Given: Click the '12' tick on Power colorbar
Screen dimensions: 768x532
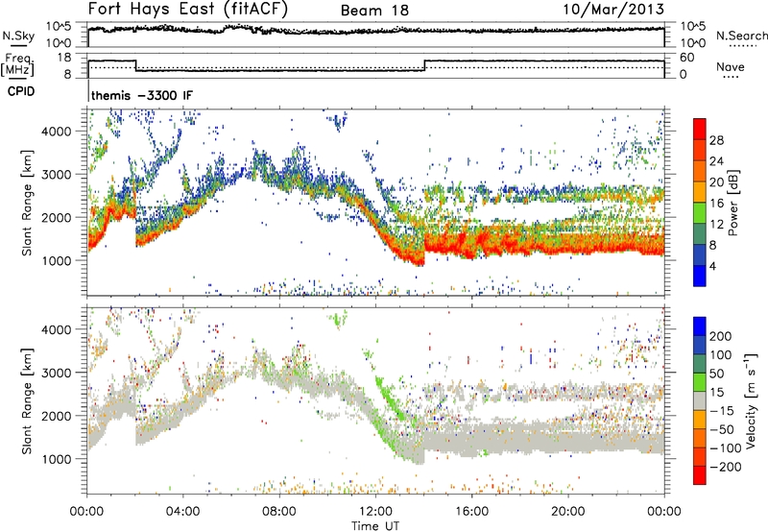Looking at the screenshot, I should point(716,225).
